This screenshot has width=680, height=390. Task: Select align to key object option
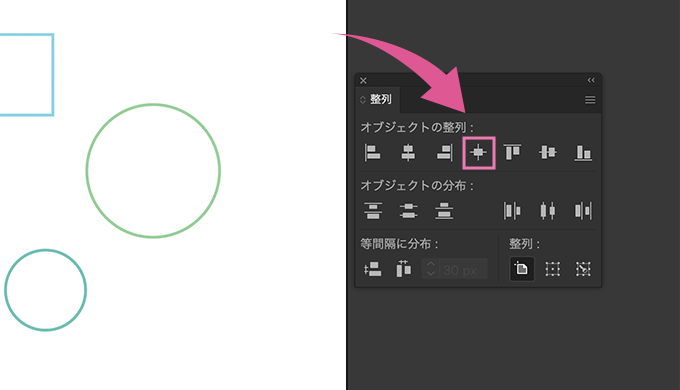click(583, 269)
